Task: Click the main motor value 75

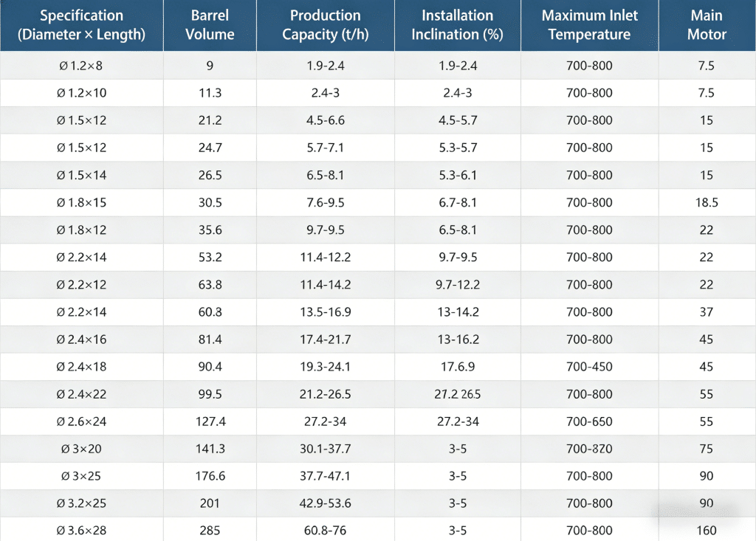Action: pyautogui.click(x=707, y=449)
